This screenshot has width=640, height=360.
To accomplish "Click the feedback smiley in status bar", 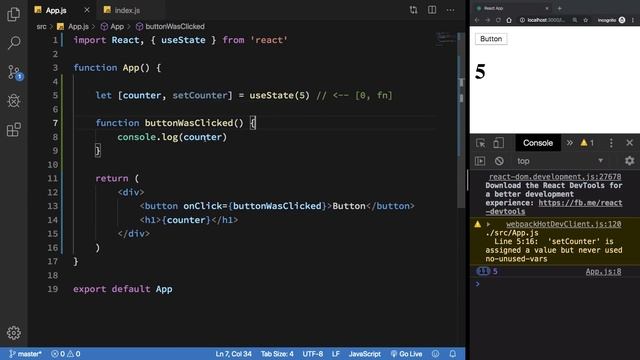I will click(x=436, y=354).
